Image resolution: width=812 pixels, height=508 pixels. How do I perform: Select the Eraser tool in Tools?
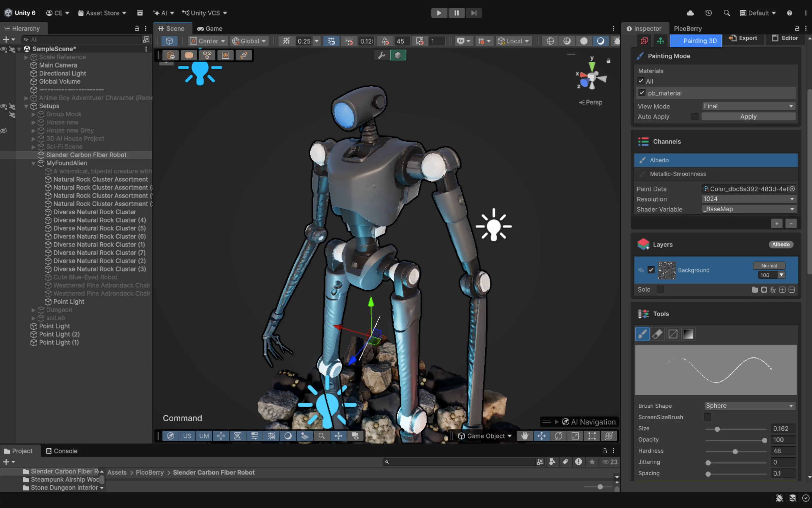click(x=657, y=334)
